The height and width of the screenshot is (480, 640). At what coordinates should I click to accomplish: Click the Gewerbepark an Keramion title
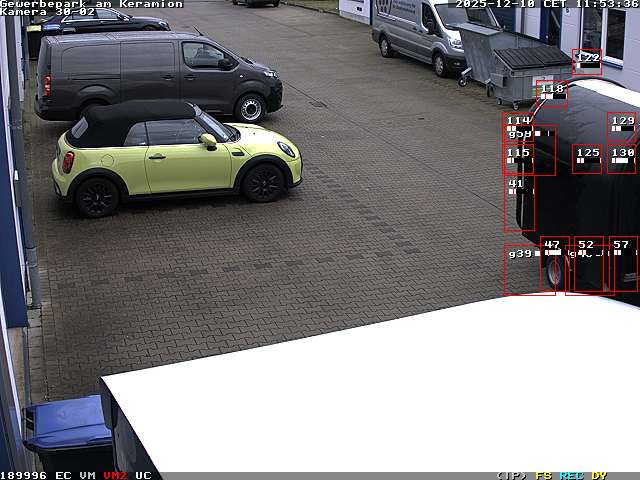pos(91,4)
